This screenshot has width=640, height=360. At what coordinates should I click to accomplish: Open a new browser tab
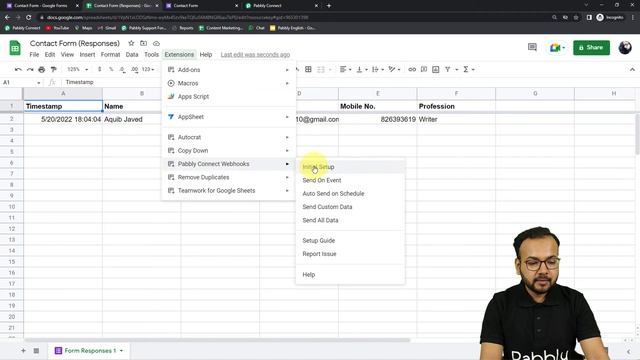(329, 6)
